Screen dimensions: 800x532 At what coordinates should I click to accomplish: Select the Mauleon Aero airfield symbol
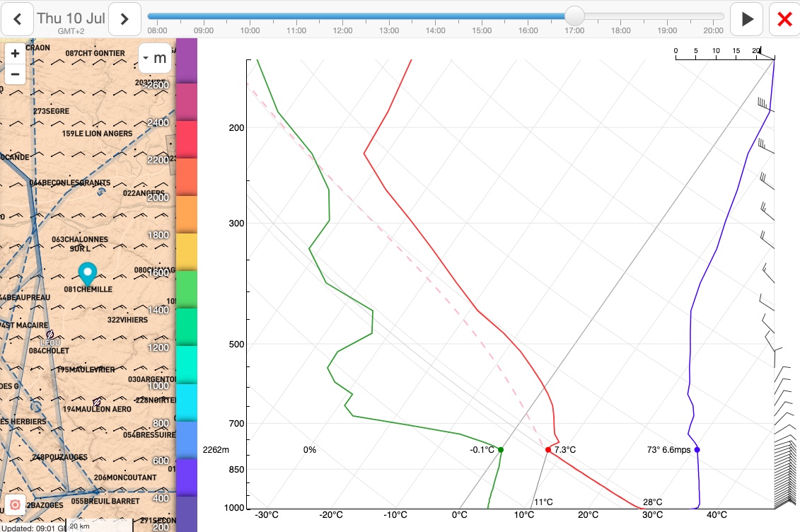point(97,402)
